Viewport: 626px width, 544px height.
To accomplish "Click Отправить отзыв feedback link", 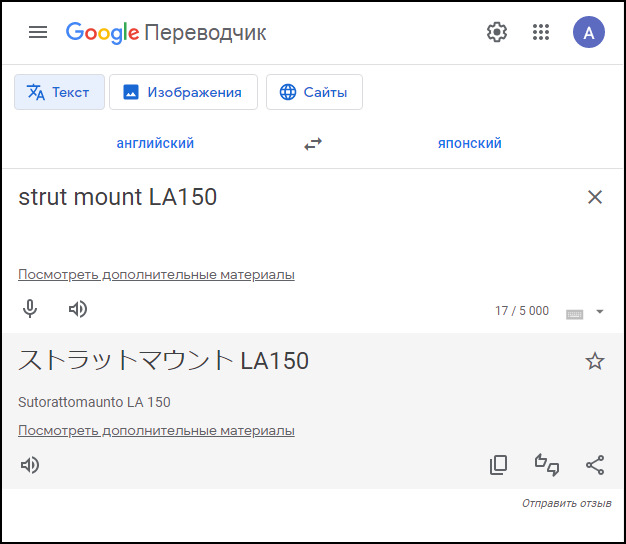I will coord(566,503).
